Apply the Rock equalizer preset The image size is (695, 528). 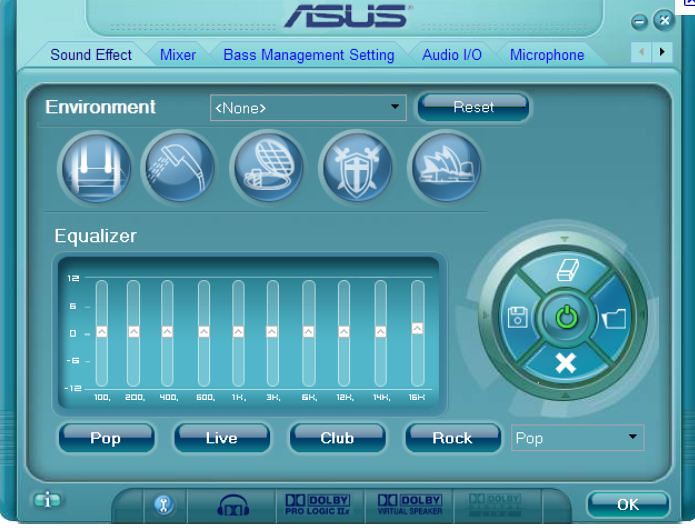453,438
